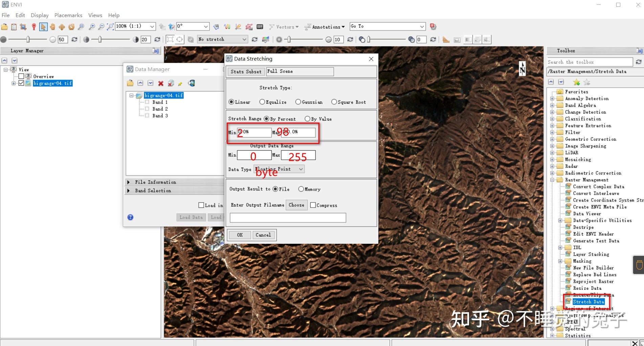Open the Help menu

pos(114,15)
